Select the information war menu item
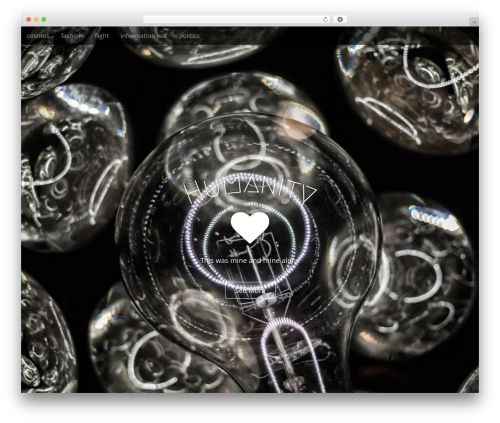Screen dimensions: 500x423 [x=144, y=36]
